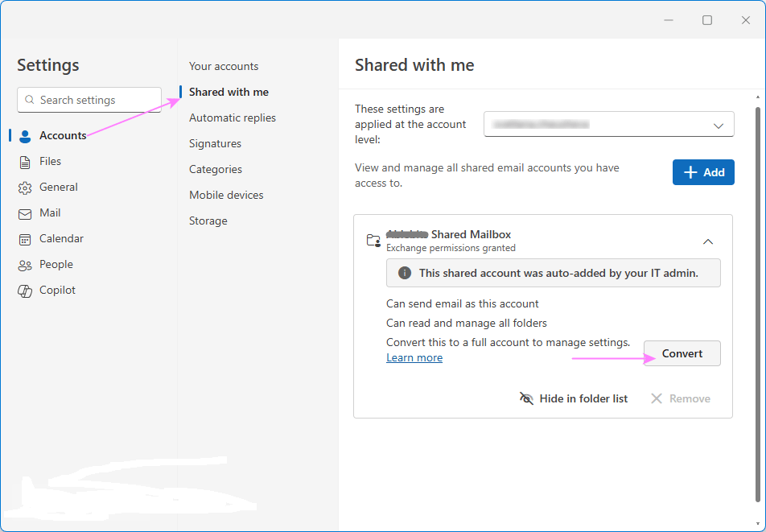Collapse the Shared Mailbox card chevron
766x532 pixels.
coord(708,241)
